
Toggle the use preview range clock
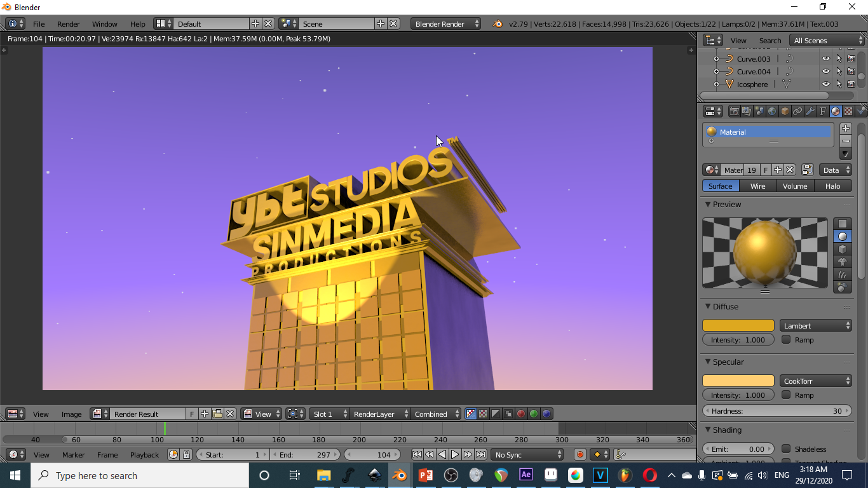(x=173, y=454)
